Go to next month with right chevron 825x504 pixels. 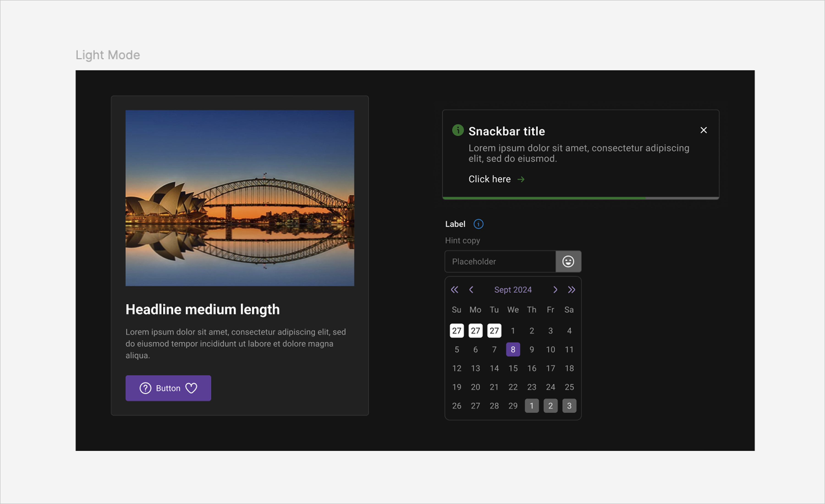(x=555, y=290)
